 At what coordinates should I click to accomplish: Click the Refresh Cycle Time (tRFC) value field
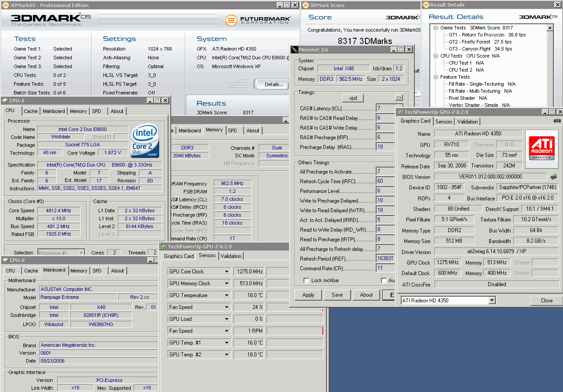(385, 181)
